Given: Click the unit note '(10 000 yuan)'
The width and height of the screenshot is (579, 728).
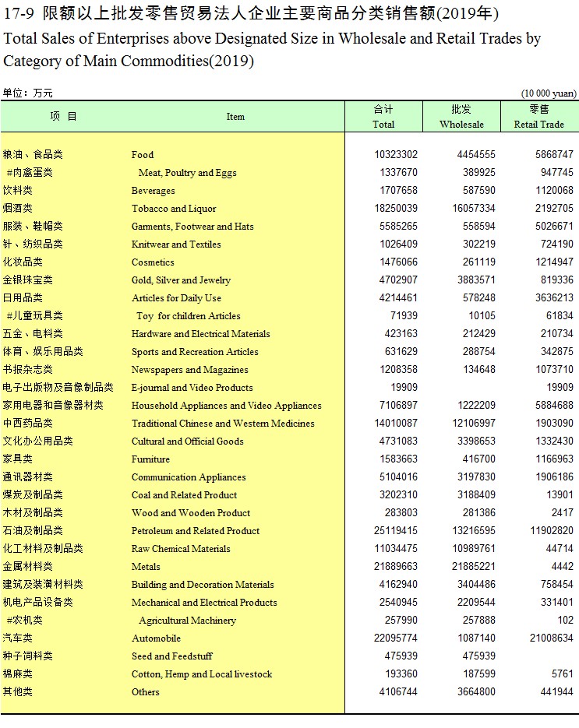Looking at the screenshot, I should pos(549,93).
